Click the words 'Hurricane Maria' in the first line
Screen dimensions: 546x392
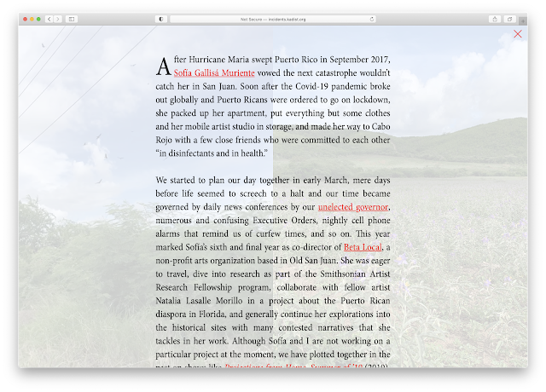(x=219, y=60)
